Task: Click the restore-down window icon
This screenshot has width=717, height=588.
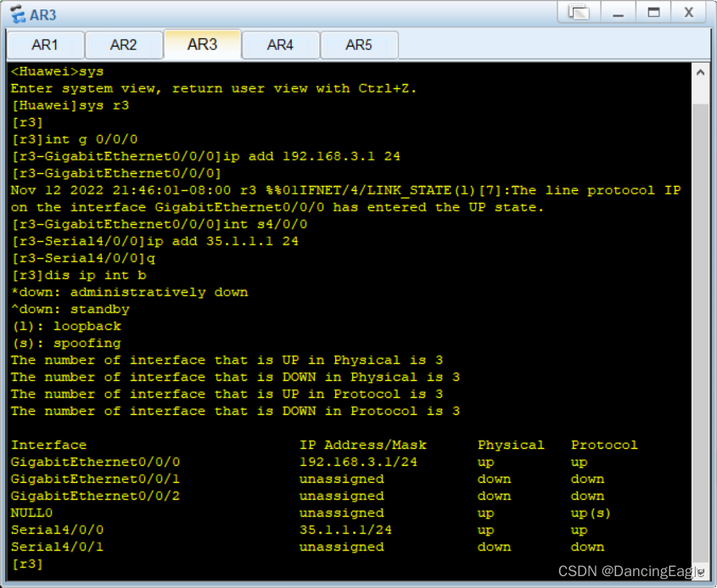Action: pos(579,12)
